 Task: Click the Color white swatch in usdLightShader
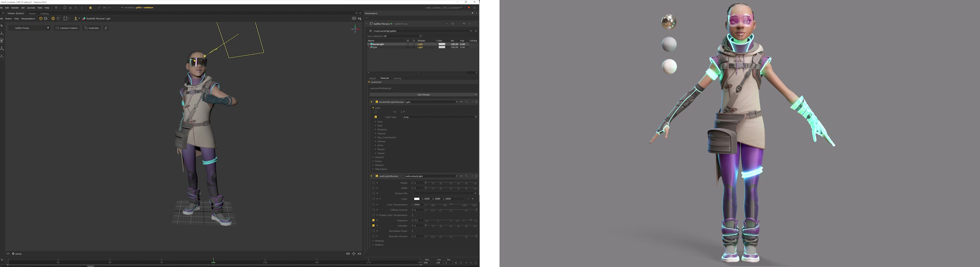point(416,199)
